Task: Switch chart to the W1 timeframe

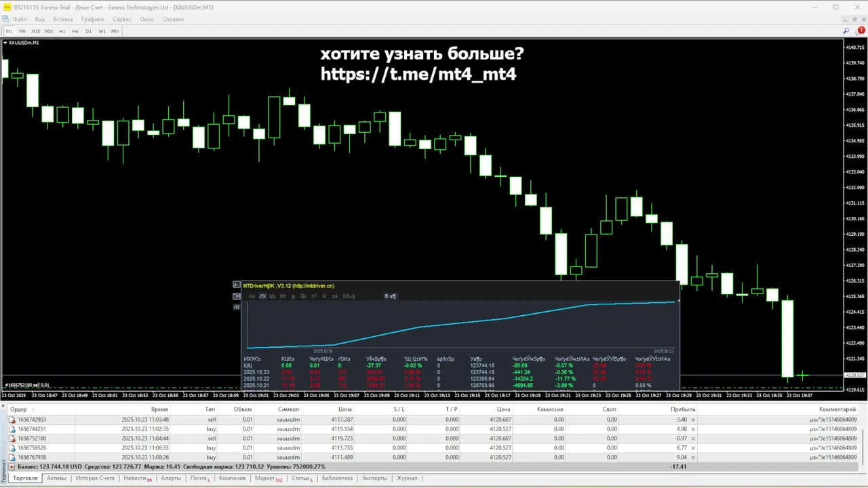Action: point(102,31)
